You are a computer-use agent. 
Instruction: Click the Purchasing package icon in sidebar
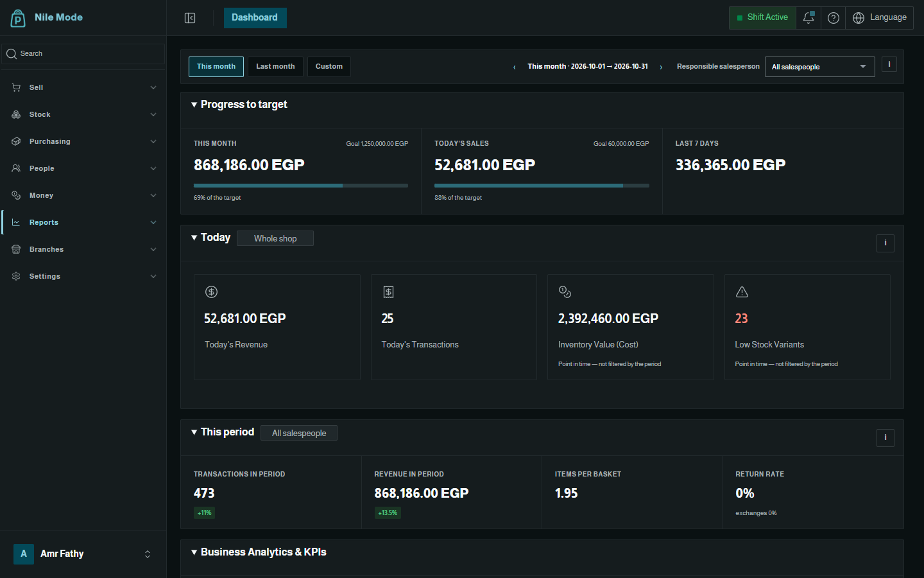click(16, 141)
